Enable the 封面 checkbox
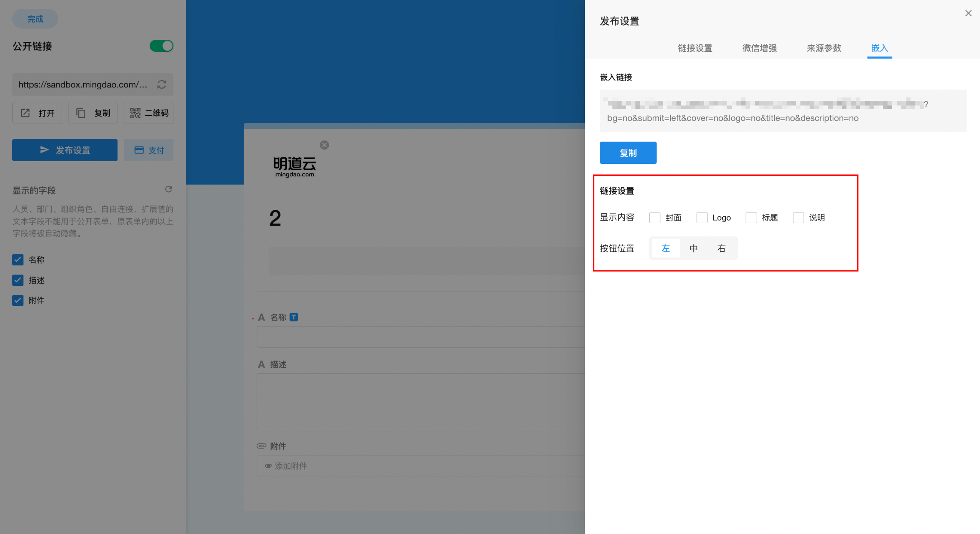The height and width of the screenshot is (534, 980). point(655,218)
